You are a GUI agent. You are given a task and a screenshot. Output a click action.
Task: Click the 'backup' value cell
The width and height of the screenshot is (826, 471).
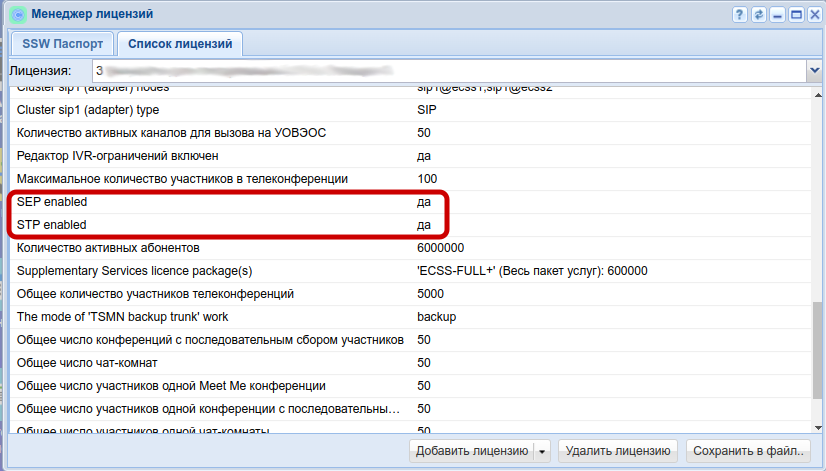pos(436,317)
